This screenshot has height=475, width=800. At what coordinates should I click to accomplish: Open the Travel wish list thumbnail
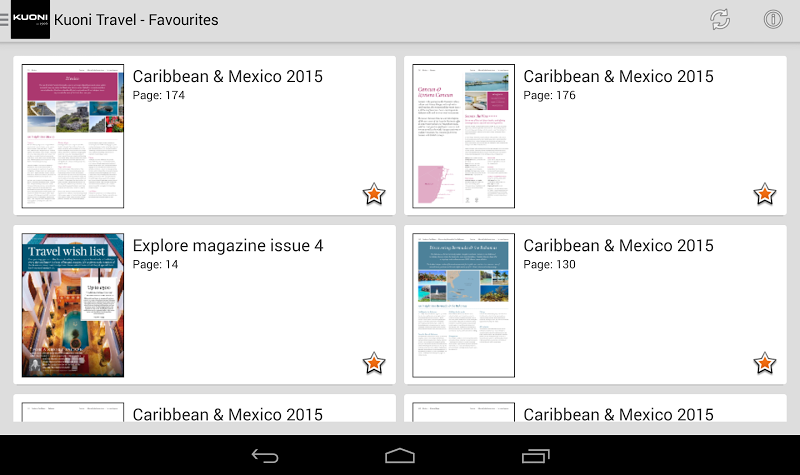tap(73, 305)
